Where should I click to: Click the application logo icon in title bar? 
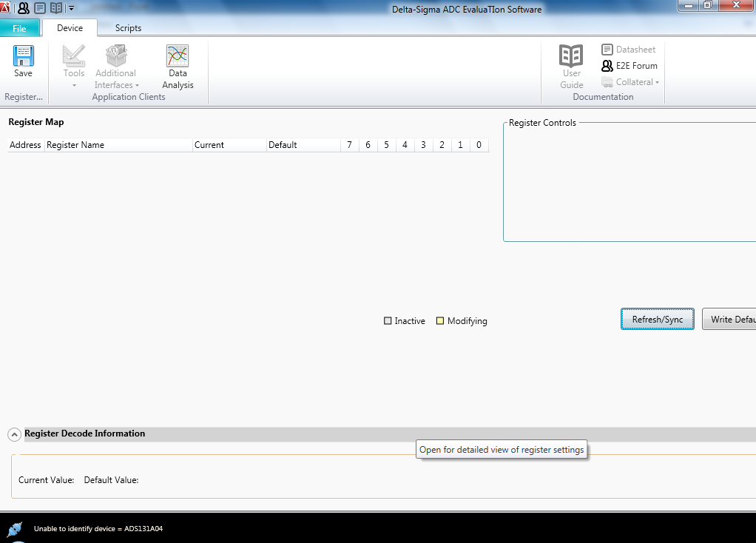click(5, 7)
